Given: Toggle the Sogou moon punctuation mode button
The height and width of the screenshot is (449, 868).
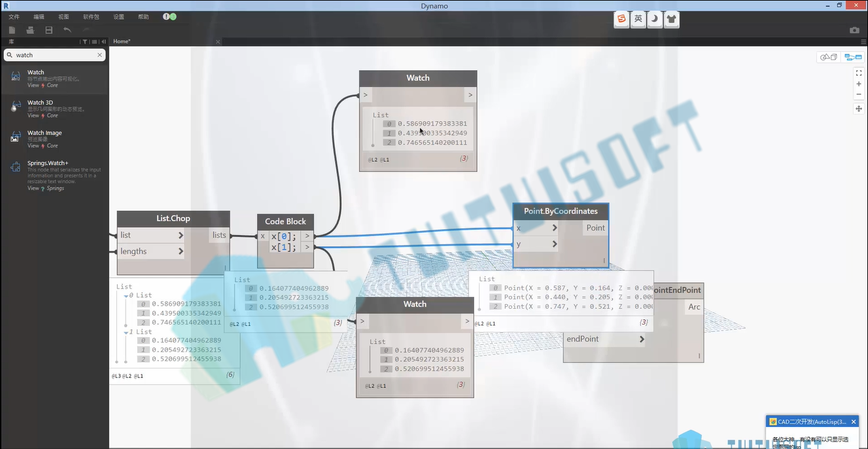Looking at the screenshot, I should 655,19.
